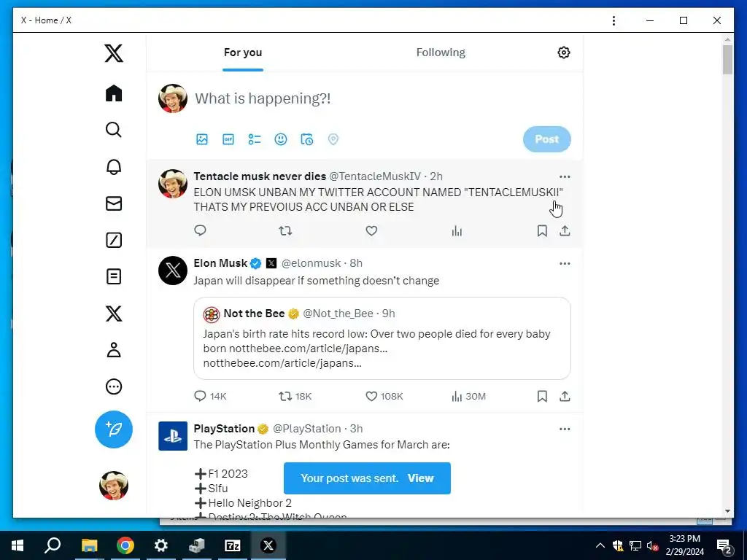The width and height of the screenshot is (747, 560).
Task: Like Elon Musk post with 108K likes
Action: pos(384,396)
